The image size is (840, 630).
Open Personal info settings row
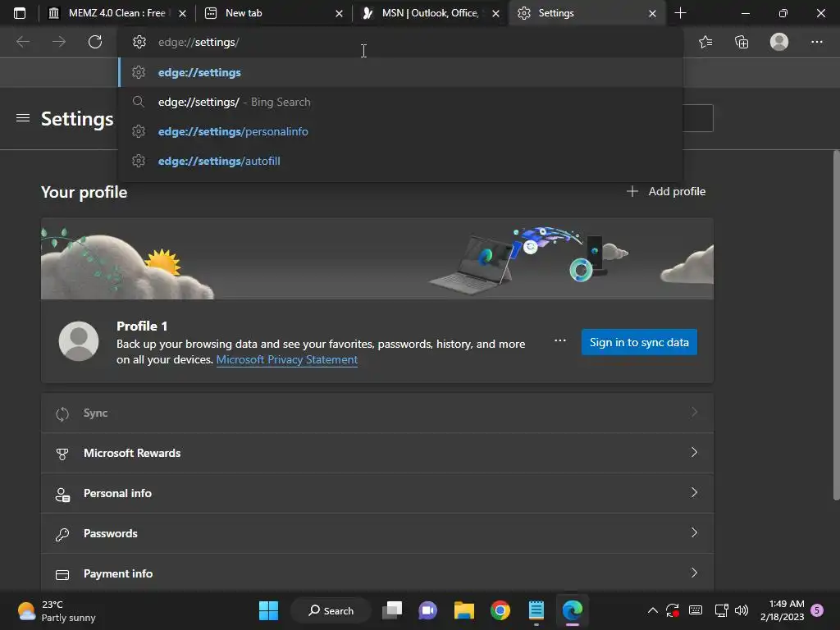click(x=377, y=493)
